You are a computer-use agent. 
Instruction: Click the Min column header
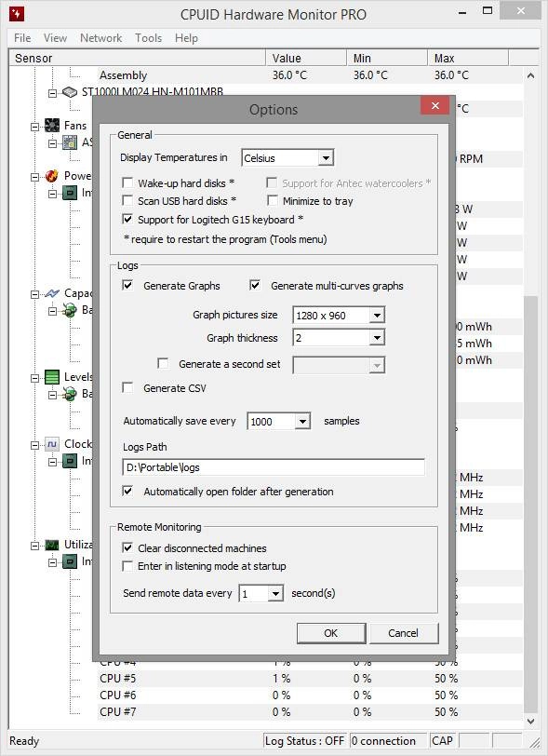click(x=387, y=59)
